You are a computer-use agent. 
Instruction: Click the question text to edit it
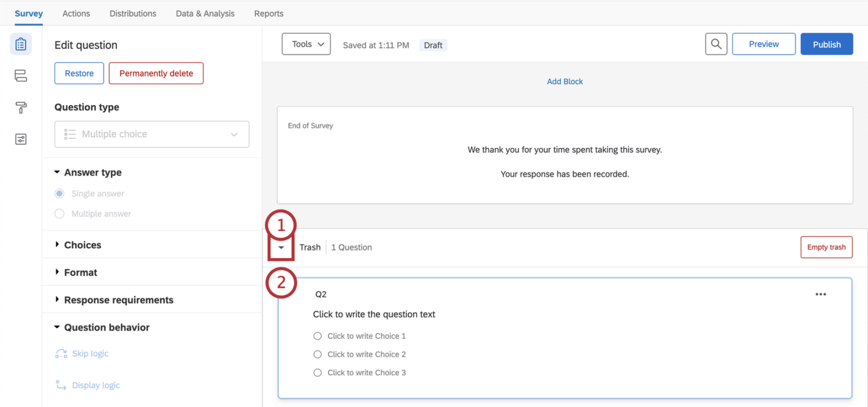pos(374,314)
